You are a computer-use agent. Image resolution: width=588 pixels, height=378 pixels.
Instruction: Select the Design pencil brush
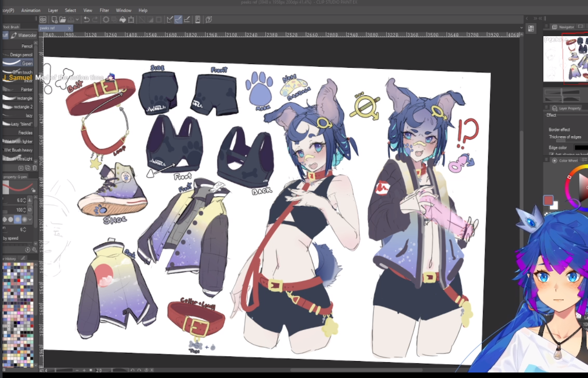point(21,55)
